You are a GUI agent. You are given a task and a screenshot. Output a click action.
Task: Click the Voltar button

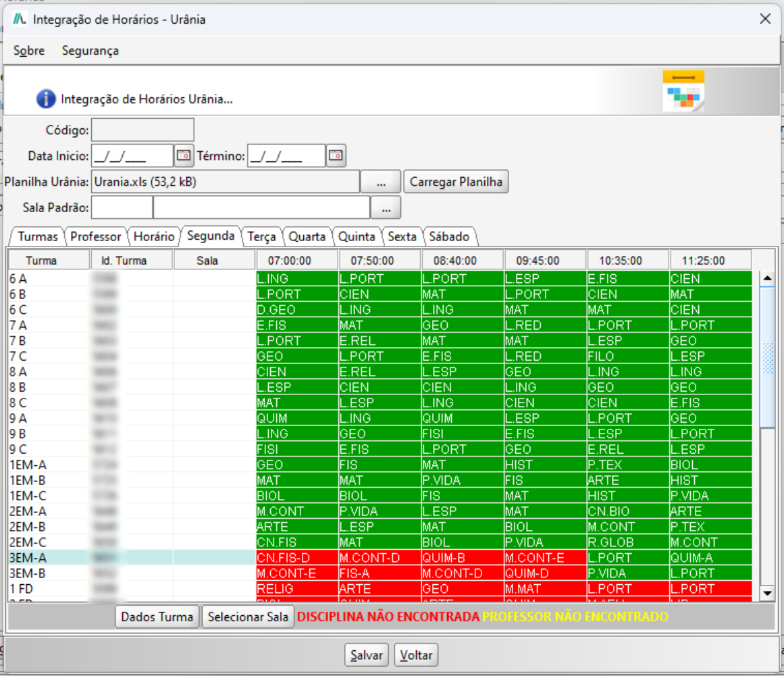point(416,655)
